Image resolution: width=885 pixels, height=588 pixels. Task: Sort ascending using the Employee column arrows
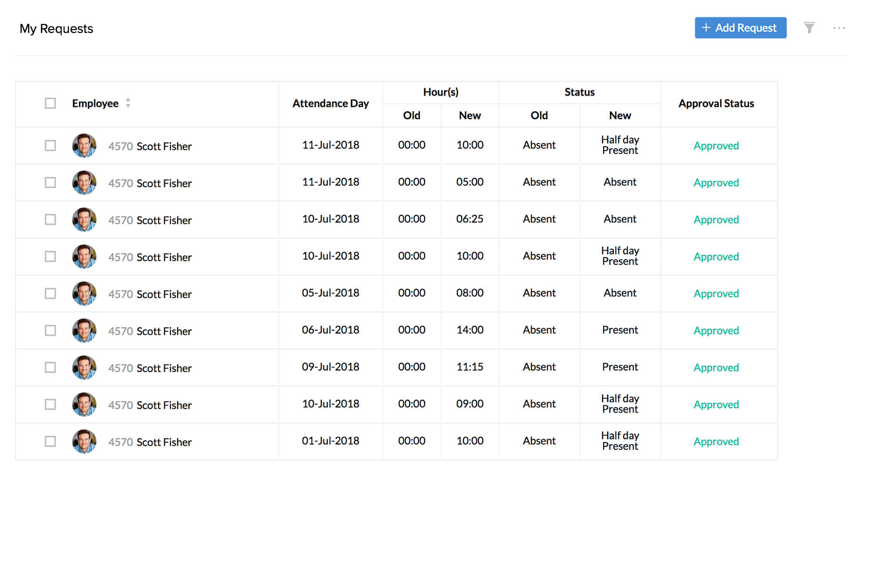128,100
